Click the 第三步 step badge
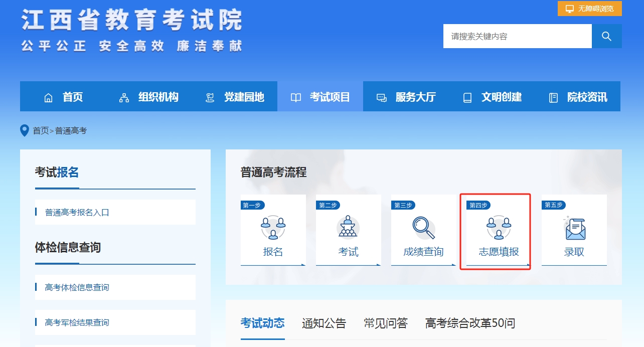The height and width of the screenshot is (347, 644). (403, 205)
